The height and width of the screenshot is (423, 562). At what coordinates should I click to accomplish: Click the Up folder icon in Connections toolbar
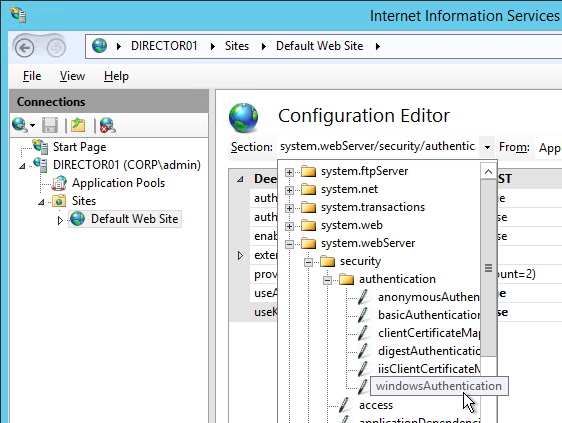click(x=78, y=125)
